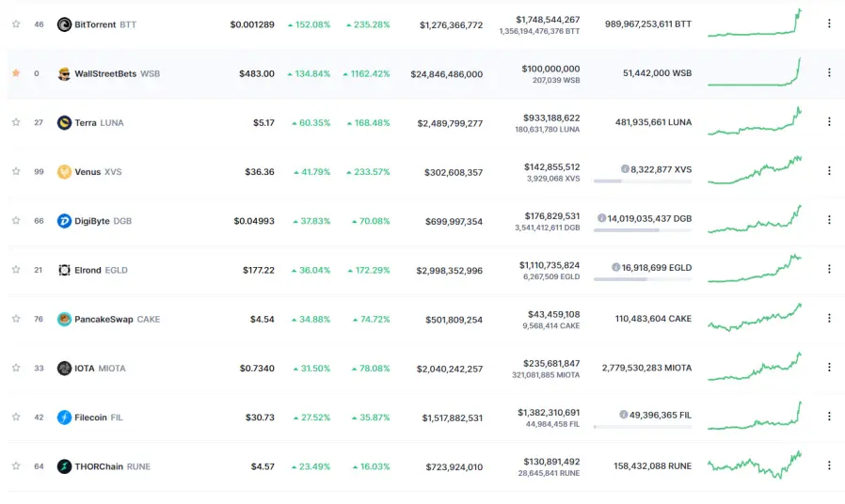
Task: Open Elrond EGLD coin page
Action: tap(101, 270)
